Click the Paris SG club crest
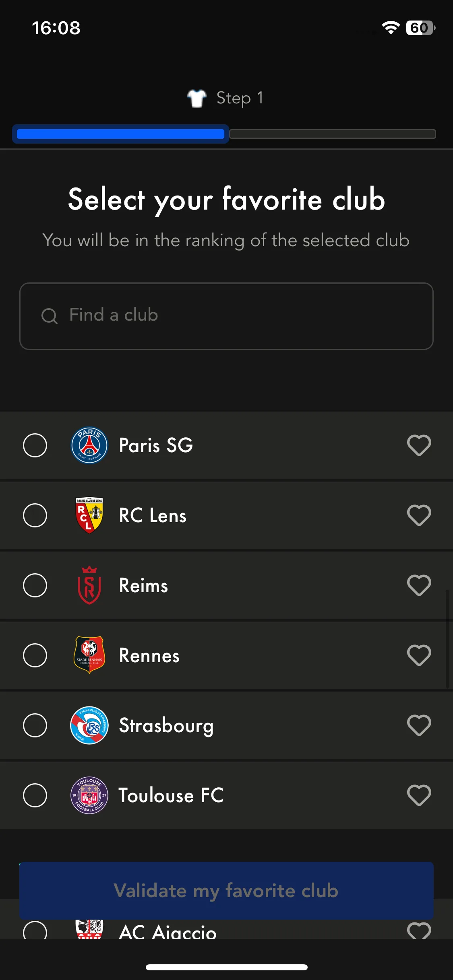This screenshot has width=453, height=980. [x=89, y=445]
